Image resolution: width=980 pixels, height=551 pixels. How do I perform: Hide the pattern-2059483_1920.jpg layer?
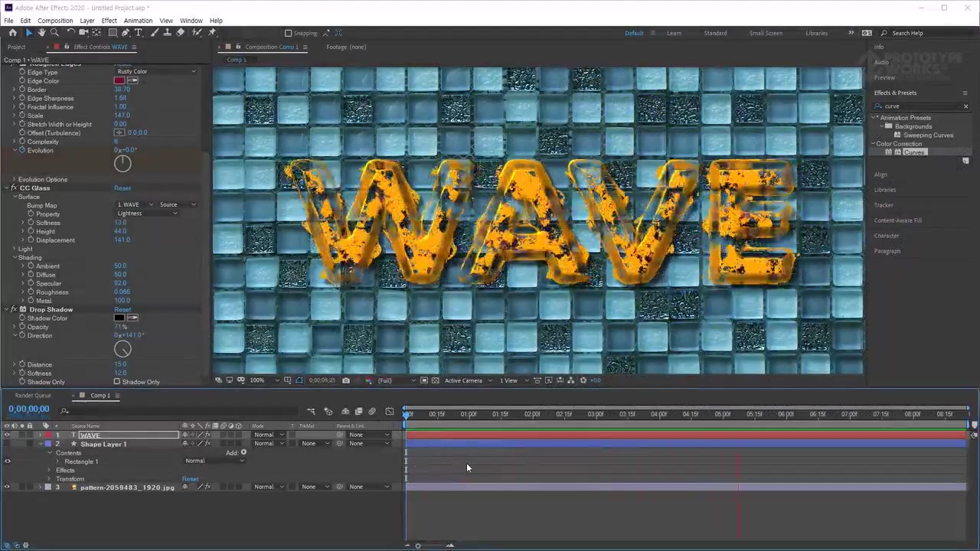7,487
